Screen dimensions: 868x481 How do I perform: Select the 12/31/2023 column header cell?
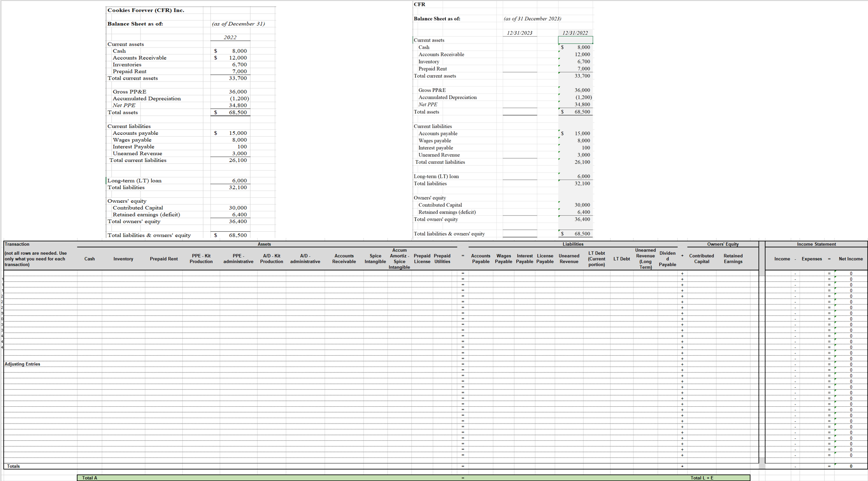pos(520,33)
